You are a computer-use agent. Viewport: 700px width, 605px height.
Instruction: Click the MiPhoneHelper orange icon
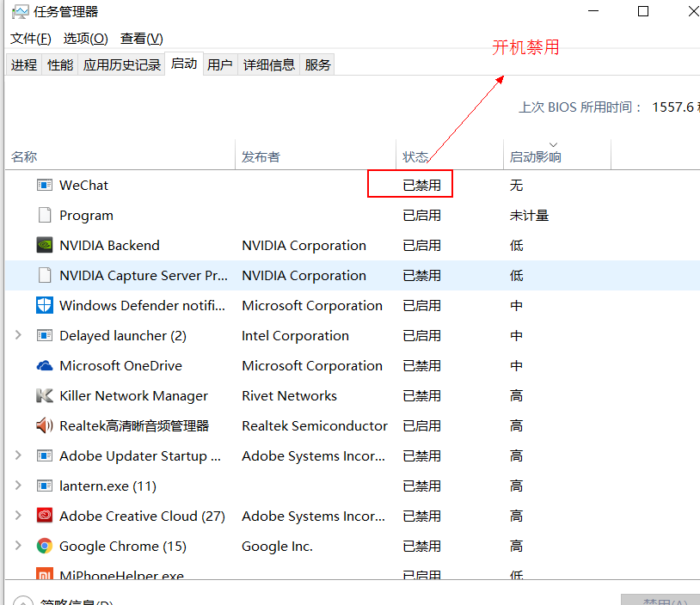click(44, 573)
